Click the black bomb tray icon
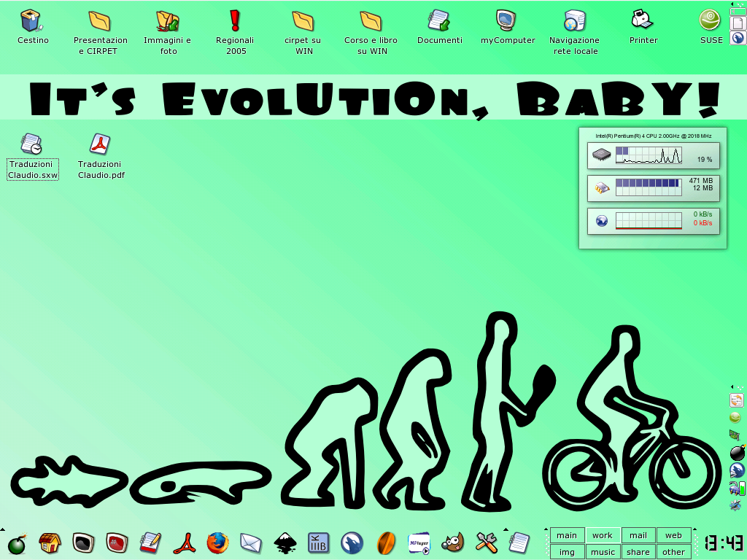Viewport: 747px width, 560px height. tap(738, 452)
